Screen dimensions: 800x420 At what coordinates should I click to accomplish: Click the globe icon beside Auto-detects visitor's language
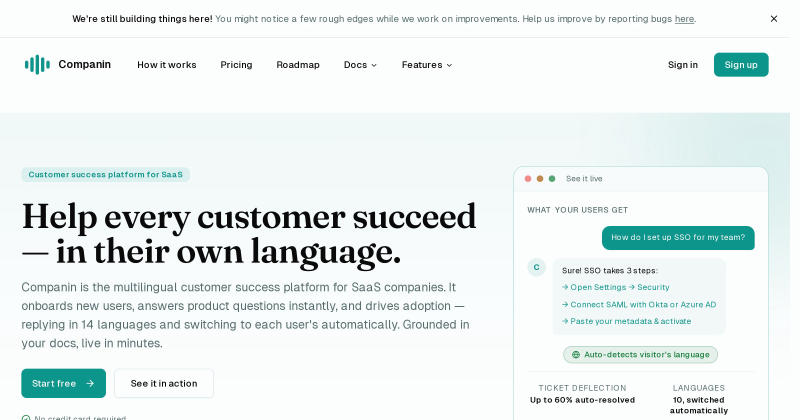click(576, 355)
